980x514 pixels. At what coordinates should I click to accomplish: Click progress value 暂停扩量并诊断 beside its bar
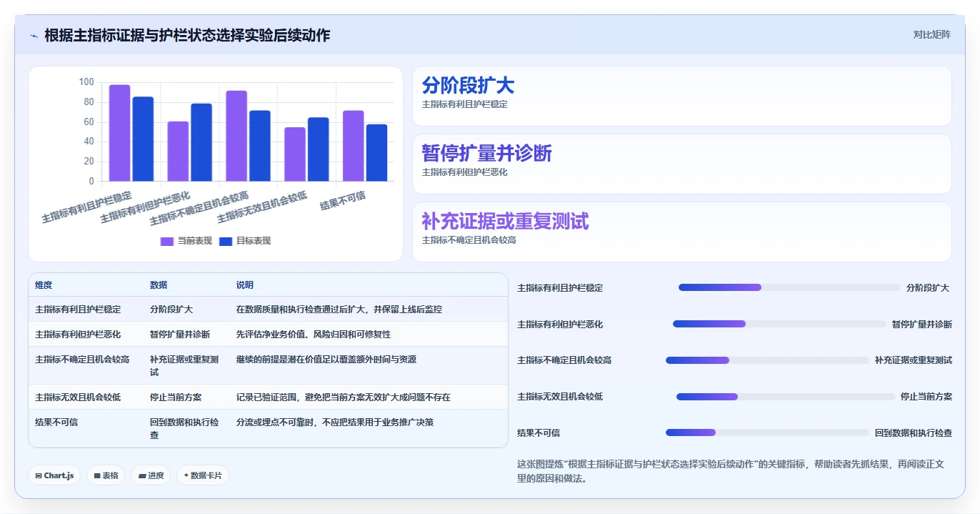[x=922, y=325]
